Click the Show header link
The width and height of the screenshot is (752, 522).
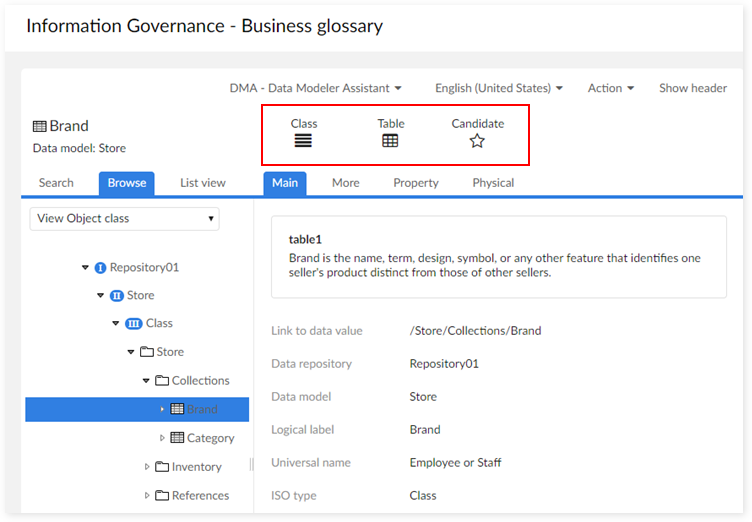(x=692, y=88)
